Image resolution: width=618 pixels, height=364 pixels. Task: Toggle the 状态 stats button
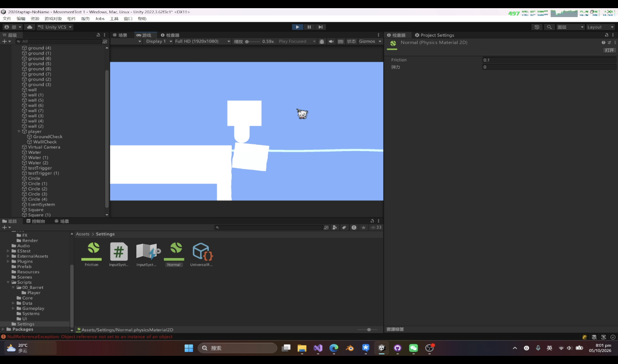351,42
